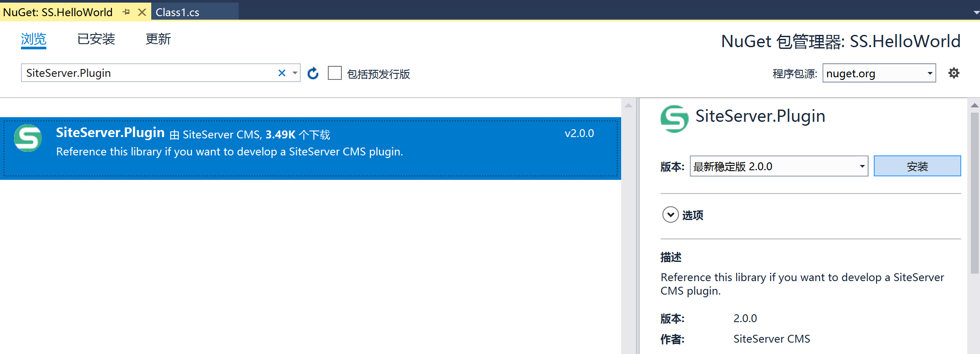Open package source settings gear
Image resolution: width=980 pixels, height=354 pixels.
(x=954, y=73)
